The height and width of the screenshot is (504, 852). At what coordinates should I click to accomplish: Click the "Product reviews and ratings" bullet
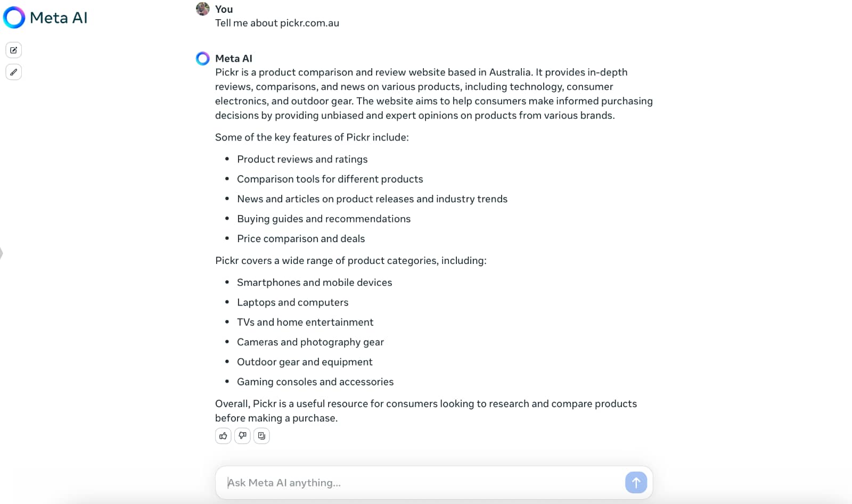pos(302,159)
